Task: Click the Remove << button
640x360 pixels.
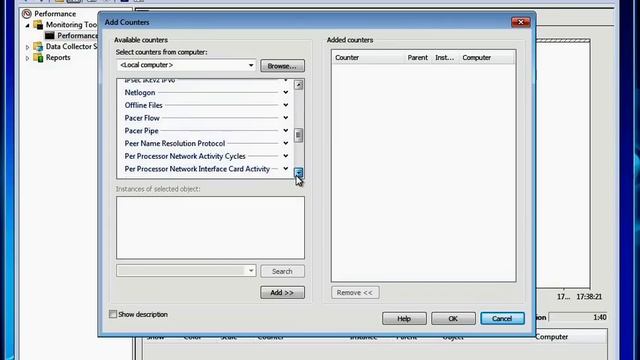Action: (355, 293)
